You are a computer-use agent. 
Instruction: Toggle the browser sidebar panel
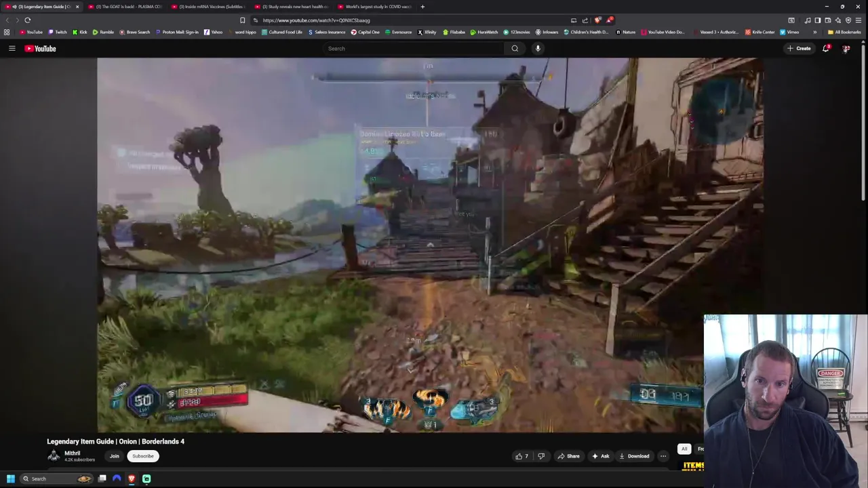pyautogui.click(x=818, y=20)
